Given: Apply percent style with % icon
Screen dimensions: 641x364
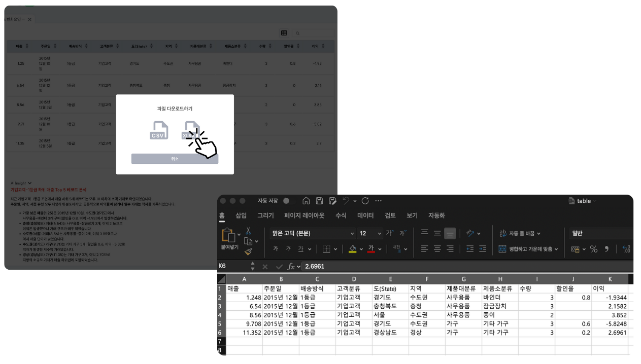Looking at the screenshot, I should [x=593, y=249].
